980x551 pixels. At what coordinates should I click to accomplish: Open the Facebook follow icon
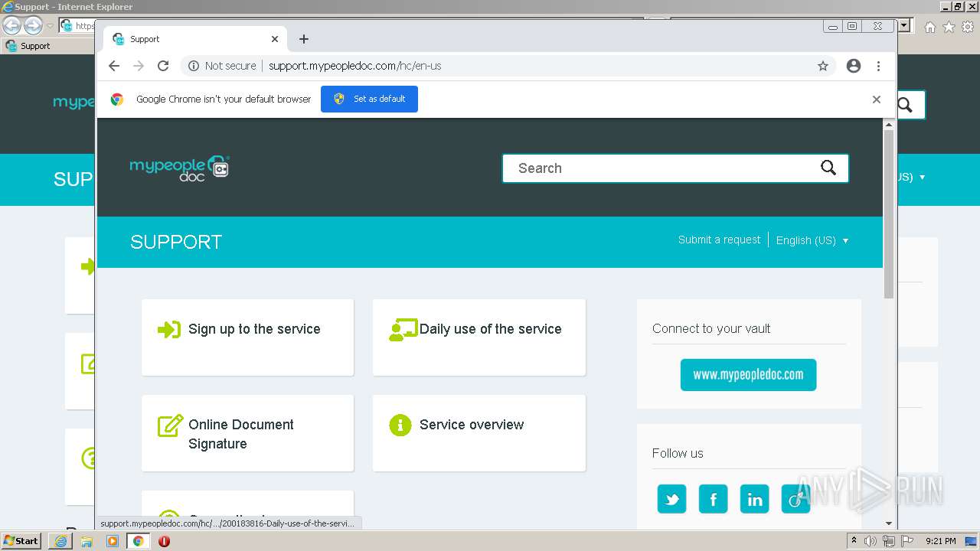pos(713,499)
